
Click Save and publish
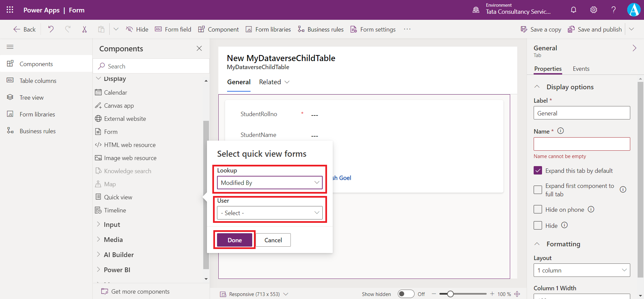[595, 29]
